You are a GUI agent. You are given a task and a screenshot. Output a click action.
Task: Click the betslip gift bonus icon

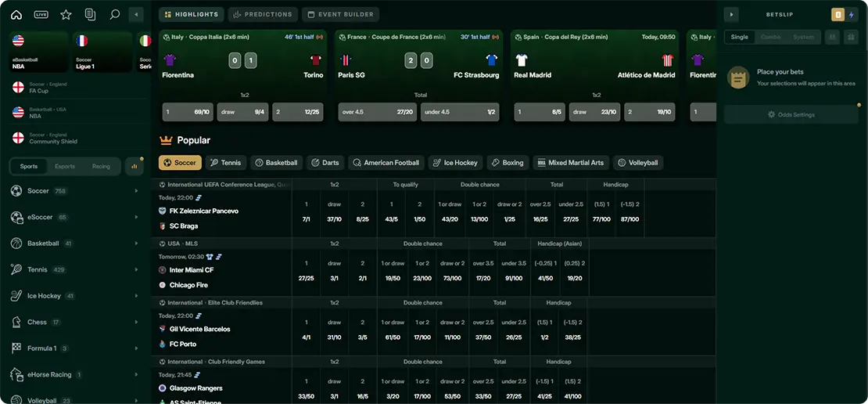[x=850, y=37]
